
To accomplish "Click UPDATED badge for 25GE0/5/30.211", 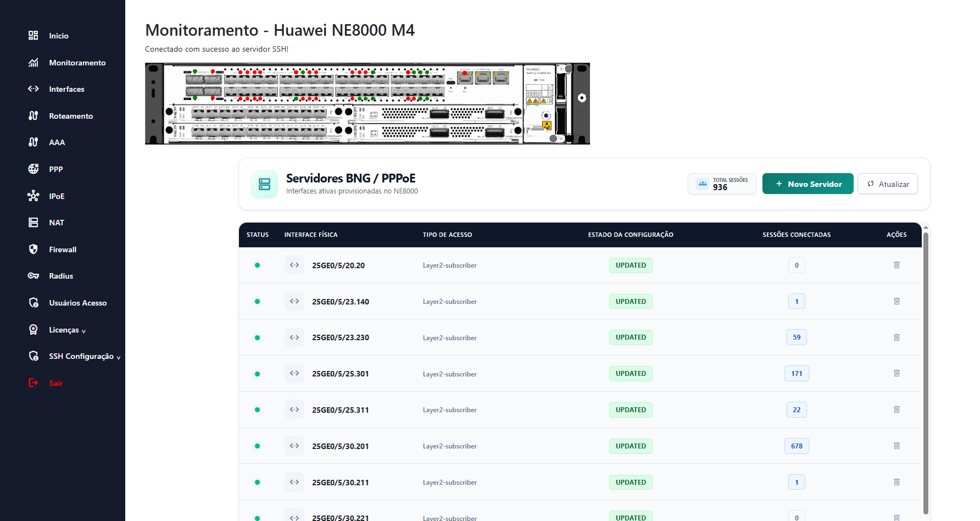I will click(x=631, y=482).
